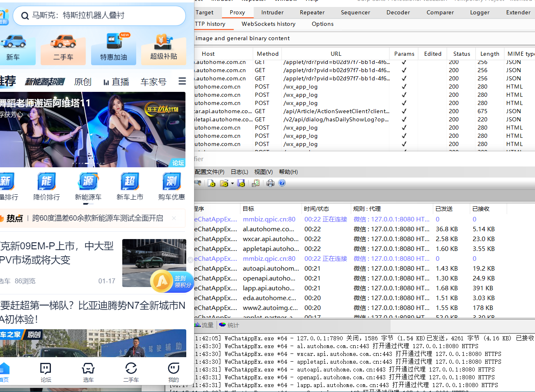Sort Proxifier connections by 目标 column
This screenshot has width=535, height=392.
click(271, 209)
